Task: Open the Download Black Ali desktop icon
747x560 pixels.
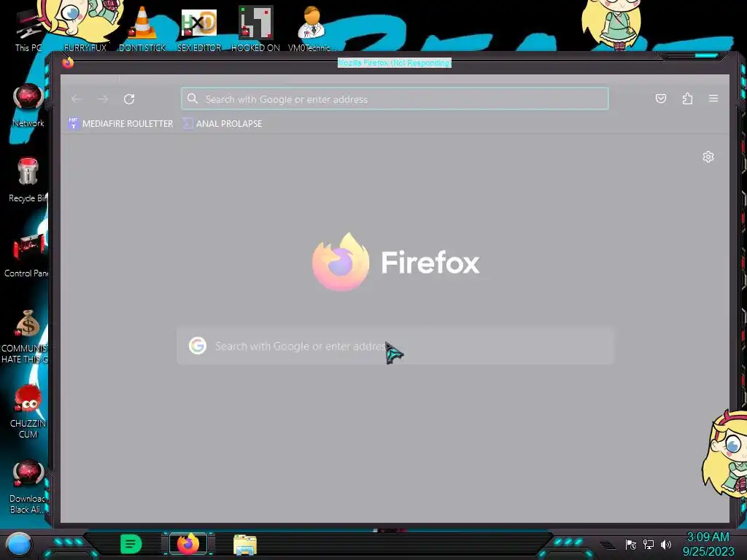Action: click(27, 486)
